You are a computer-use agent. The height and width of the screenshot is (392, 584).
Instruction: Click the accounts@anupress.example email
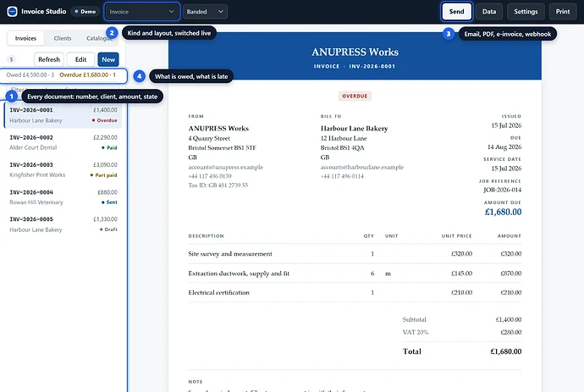226,168
